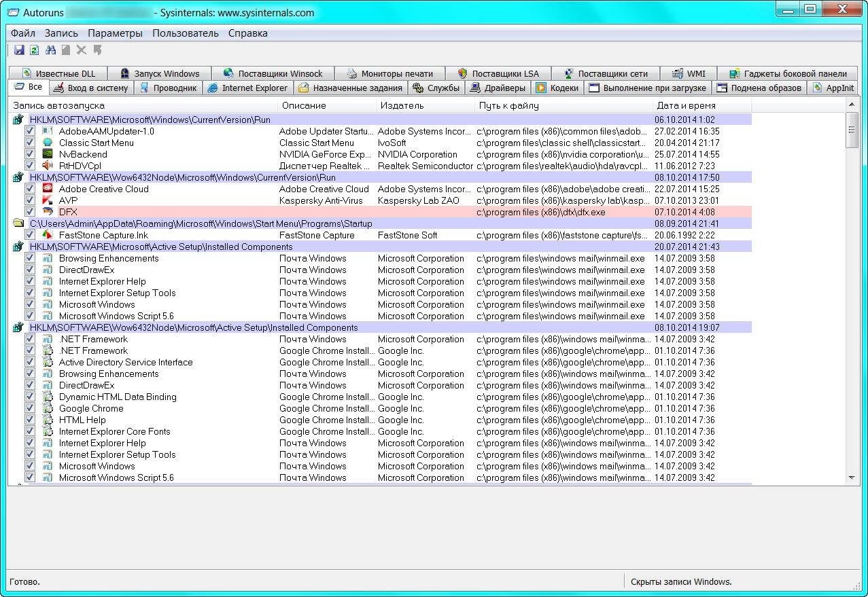Uncheck the NvBackend checkbox
The width and height of the screenshot is (868, 597).
pos(30,154)
